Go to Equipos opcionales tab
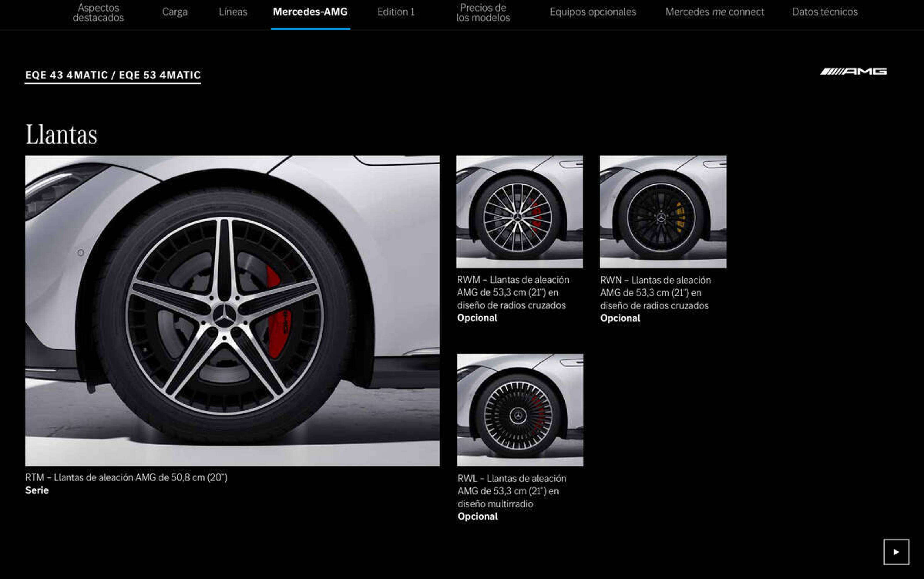 click(593, 12)
